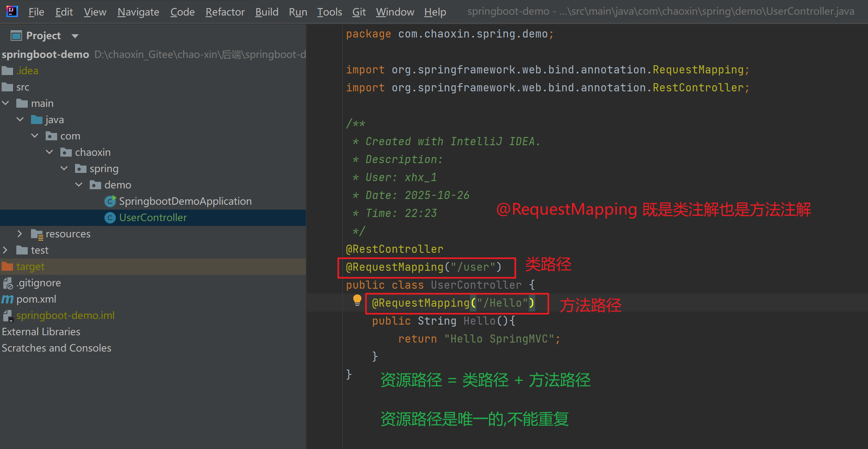This screenshot has width=868, height=449.
Task: Expand the resources folder node
Action: click(x=20, y=234)
